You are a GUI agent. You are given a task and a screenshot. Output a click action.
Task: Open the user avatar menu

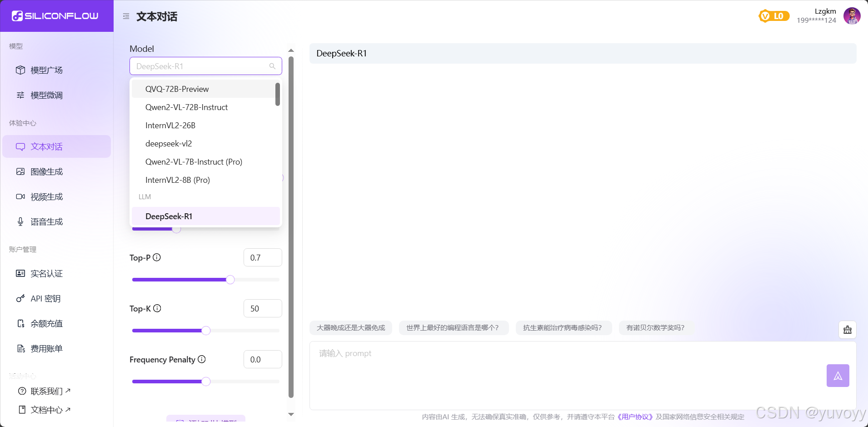coord(852,16)
